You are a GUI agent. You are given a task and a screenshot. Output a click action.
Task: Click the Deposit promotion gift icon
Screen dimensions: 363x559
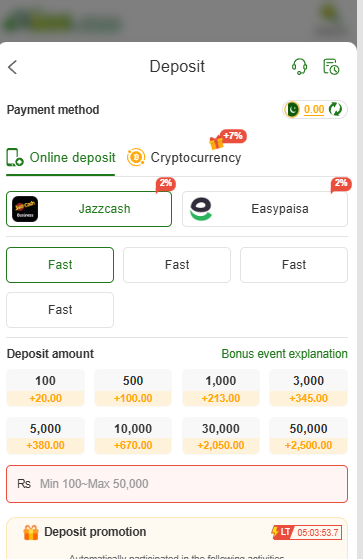pyautogui.click(x=31, y=533)
